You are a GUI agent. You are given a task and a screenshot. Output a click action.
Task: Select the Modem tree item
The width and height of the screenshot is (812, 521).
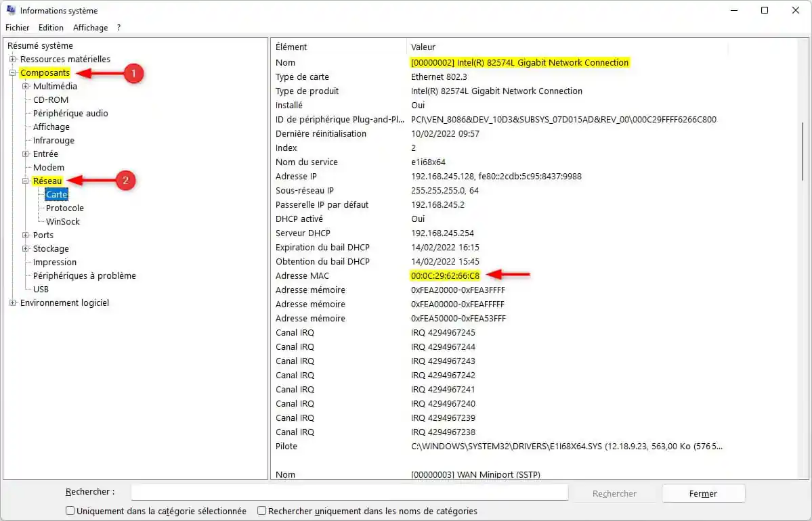point(49,167)
